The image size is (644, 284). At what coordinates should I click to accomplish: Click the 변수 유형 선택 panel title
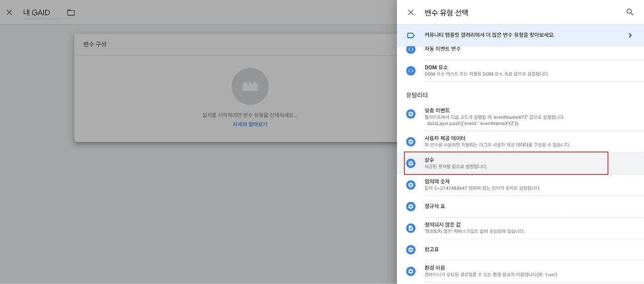tap(447, 13)
